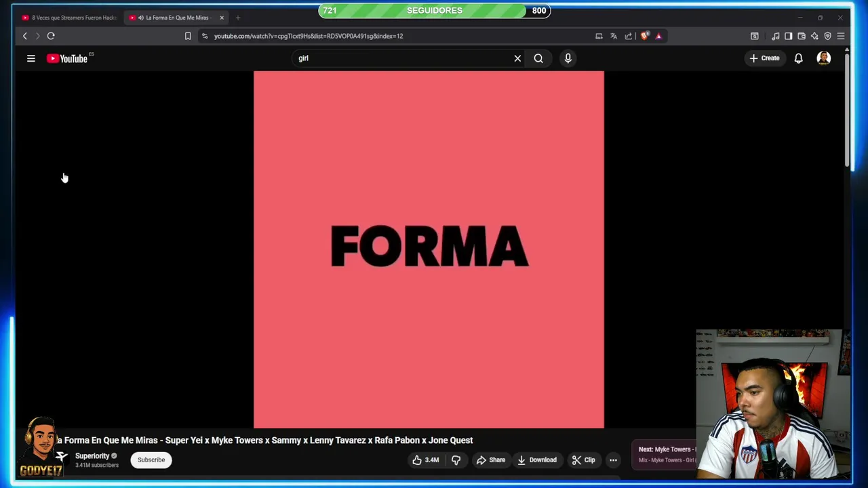Screen dimensions: 868x488
Task: Select 'La Forma En Que Me Miras' tab
Action: [176, 18]
